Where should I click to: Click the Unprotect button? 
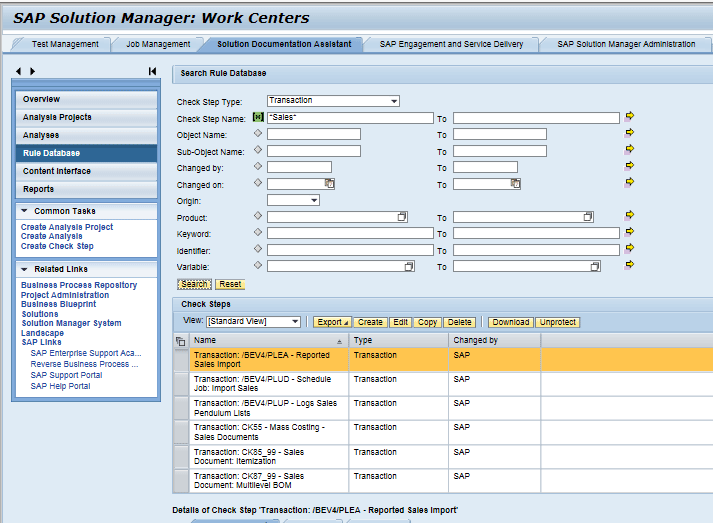[x=558, y=322]
